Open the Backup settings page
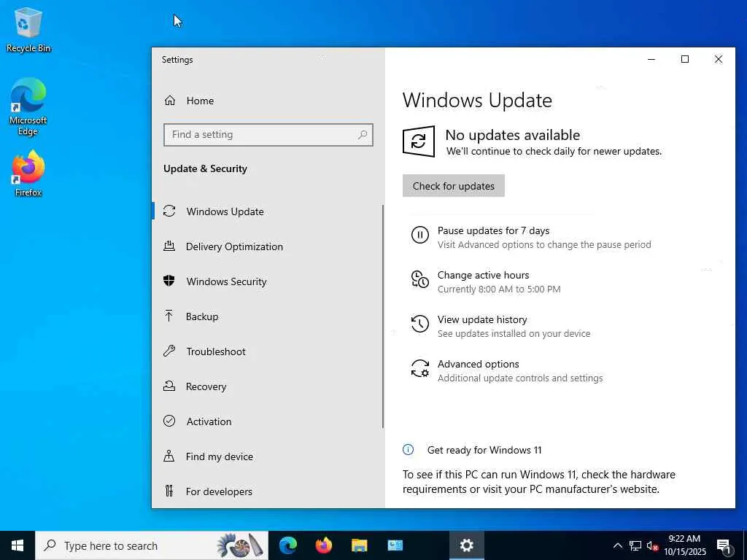The height and width of the screenshot is (560, 747). point(268,316)
